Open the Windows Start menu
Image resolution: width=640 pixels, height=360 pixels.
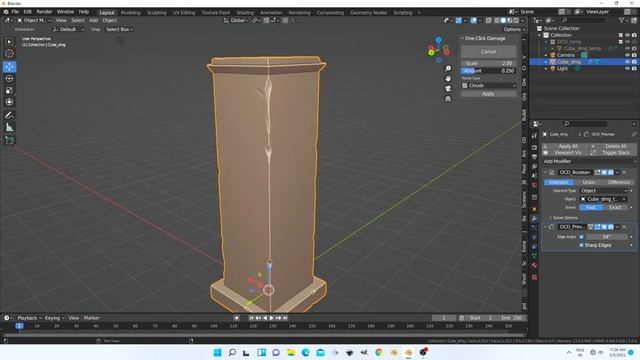tap(218, 352)
